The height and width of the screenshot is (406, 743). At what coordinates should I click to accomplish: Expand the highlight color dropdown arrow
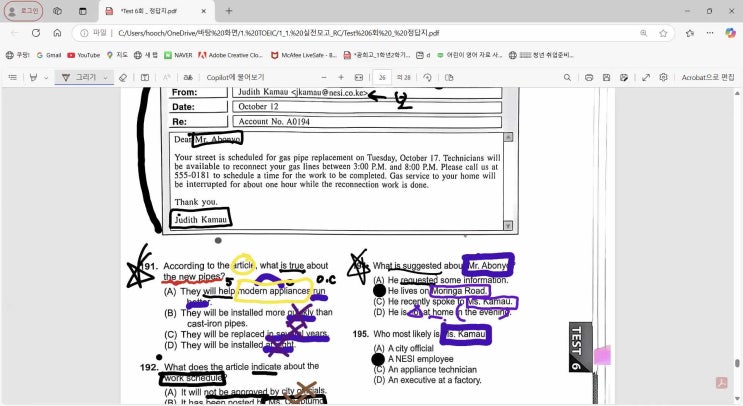pyautogui.click(x=46, y=78)
